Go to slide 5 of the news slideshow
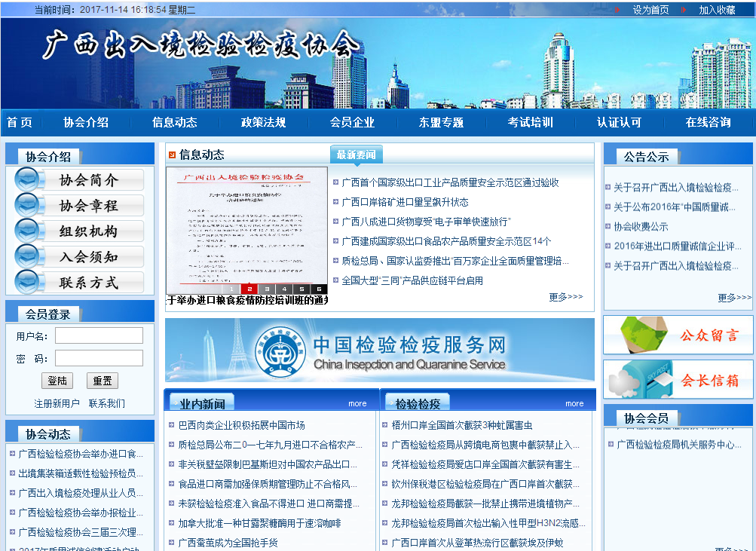756x551 pixels. click(301, 289)
